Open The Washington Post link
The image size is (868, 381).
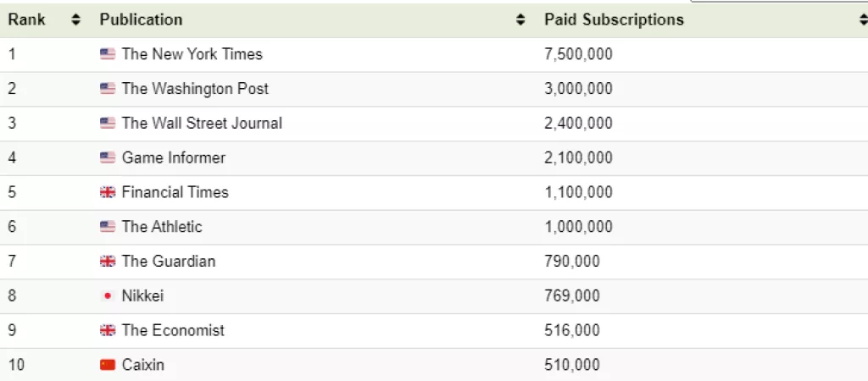195,89
